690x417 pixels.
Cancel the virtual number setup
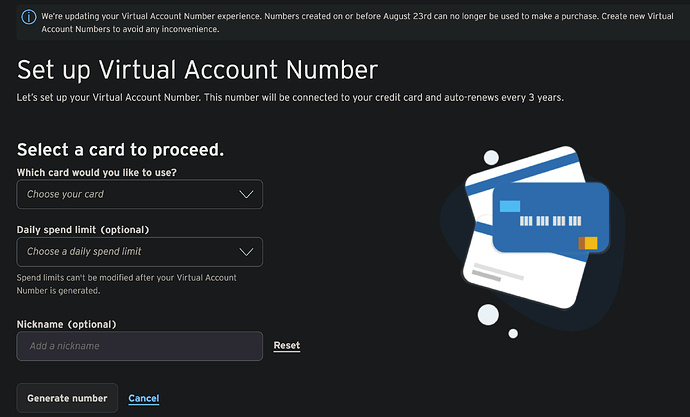click(x=144, y=399)
